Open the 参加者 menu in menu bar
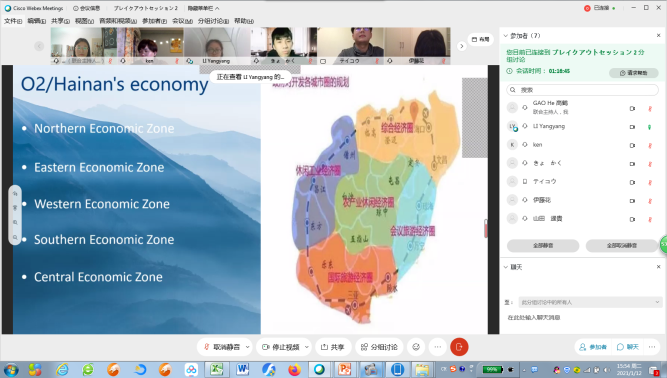This screenshot has width=667, height=378. [154, 21]
